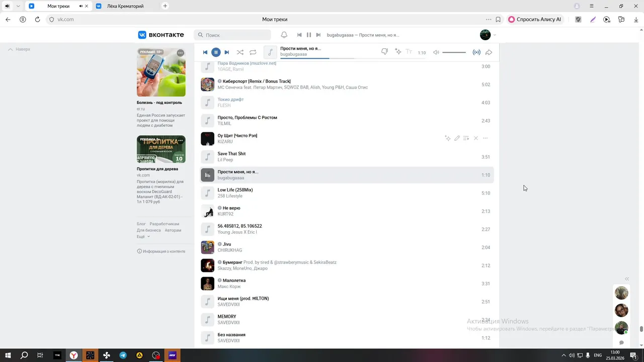
Task: Reload the page in browser
Action: [37, 20]
